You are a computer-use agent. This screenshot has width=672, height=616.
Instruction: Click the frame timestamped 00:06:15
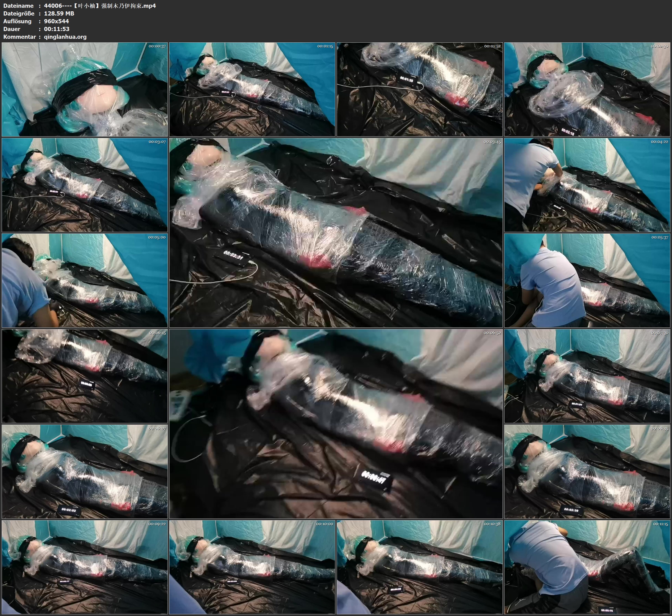[85, 376]
